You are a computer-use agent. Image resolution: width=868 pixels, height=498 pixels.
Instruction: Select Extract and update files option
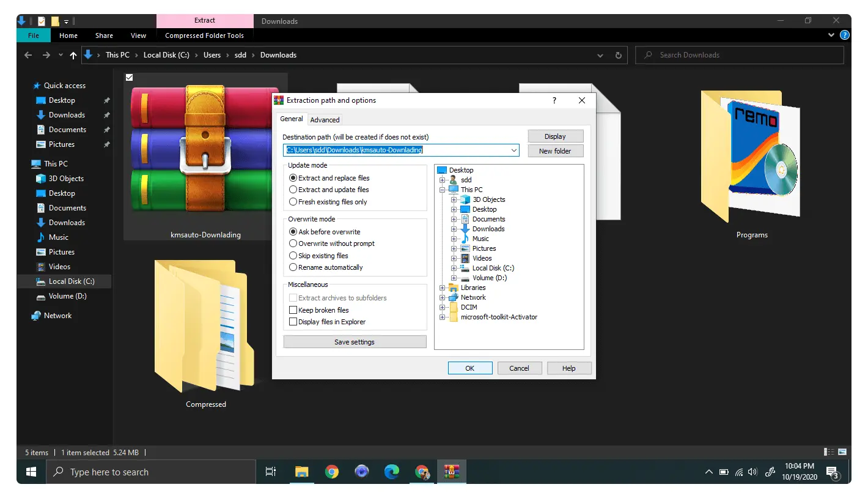tap(329, 190)
